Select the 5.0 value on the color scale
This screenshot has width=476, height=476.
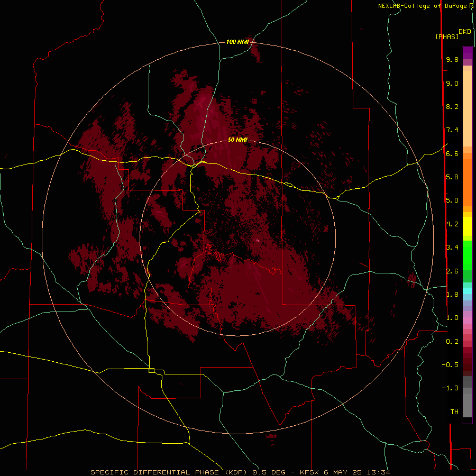[x=452, y=200]
